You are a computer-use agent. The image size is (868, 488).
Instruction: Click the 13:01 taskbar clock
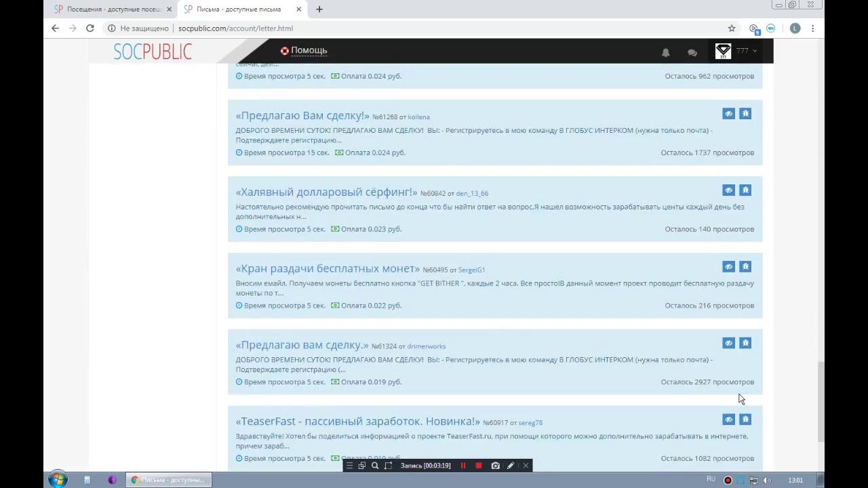pos(795,481)
